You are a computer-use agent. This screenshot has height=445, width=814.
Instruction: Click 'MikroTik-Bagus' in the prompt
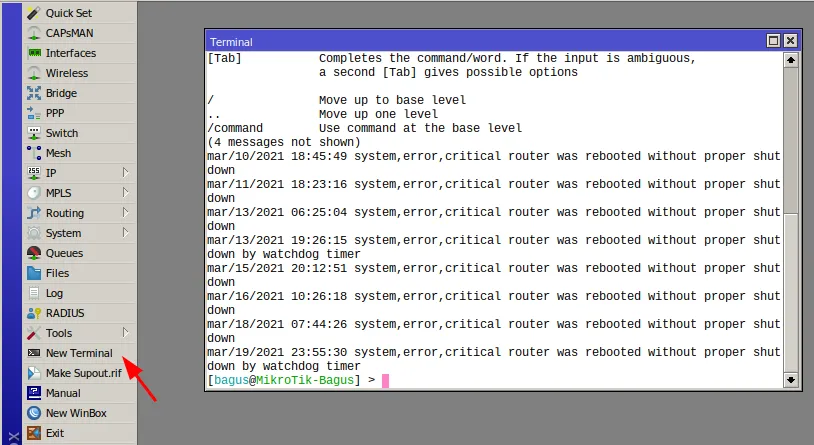click(305, 380)
